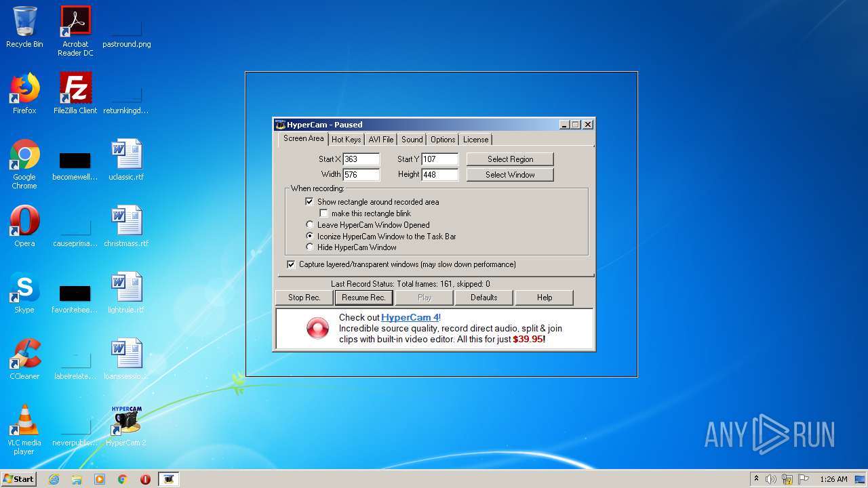Open the Windows Start menu

click(x=19, y=479)
